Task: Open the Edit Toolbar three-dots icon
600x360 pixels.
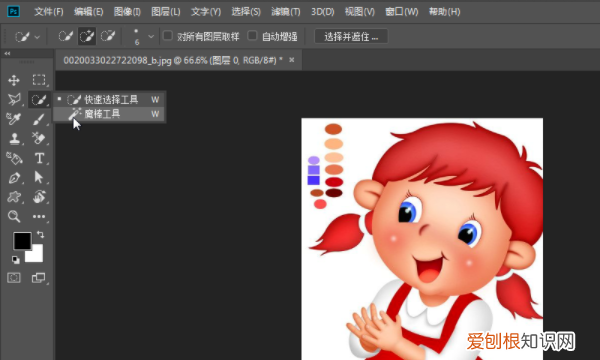Action: [39, 216]
